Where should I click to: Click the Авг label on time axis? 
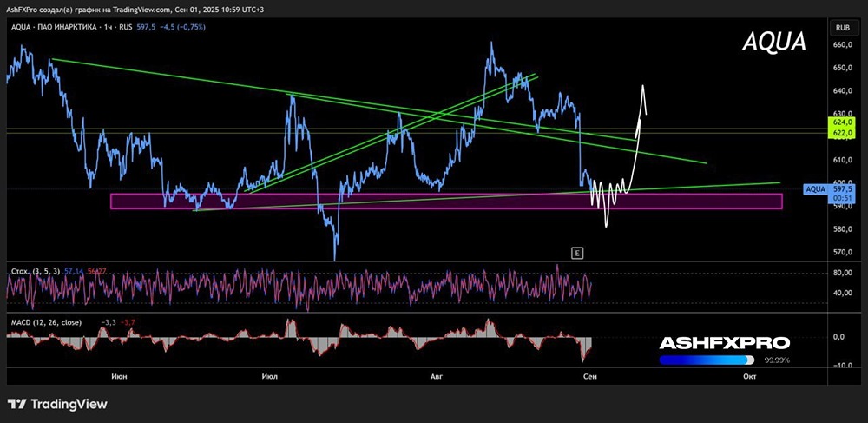[x=437, y=376]
